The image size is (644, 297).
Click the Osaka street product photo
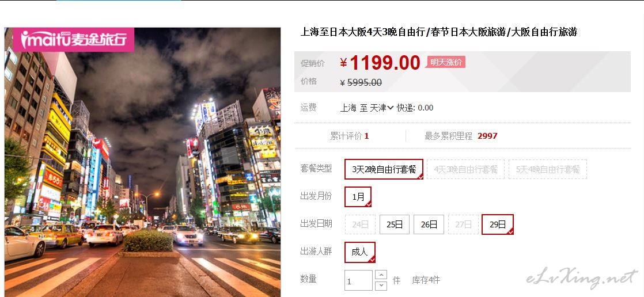[142, 162]
